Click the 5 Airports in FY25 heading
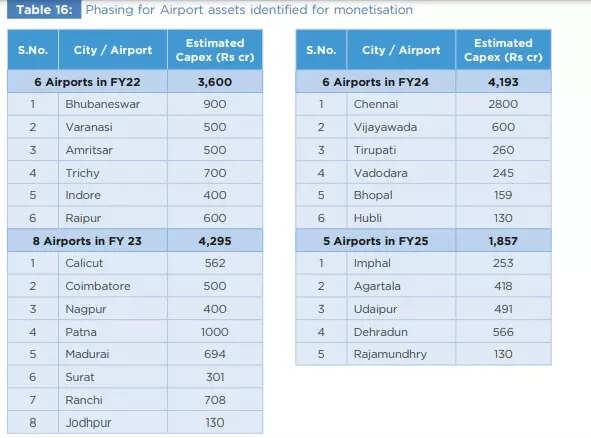 pos(375,241)
